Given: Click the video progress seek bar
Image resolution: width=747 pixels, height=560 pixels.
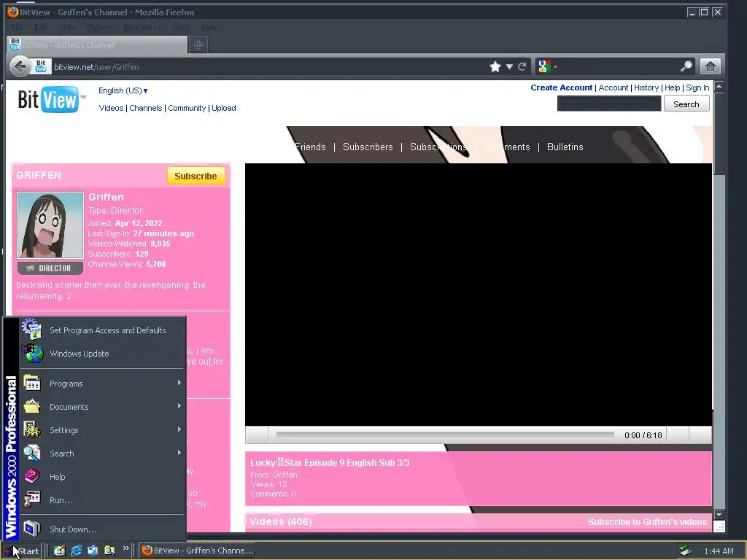Looking at the screenshot, I should coord(444,435).
